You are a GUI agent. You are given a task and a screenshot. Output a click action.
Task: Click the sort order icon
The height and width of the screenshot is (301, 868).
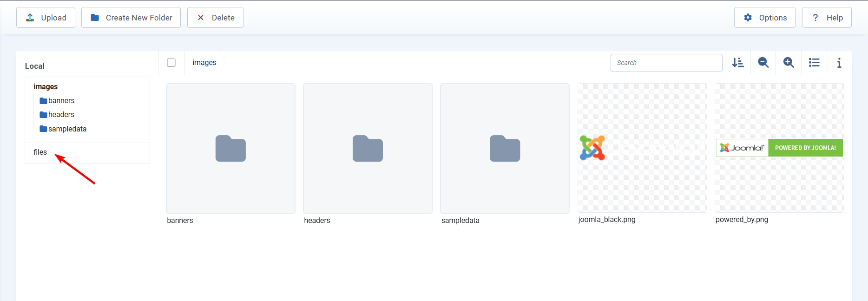[738, 63]
